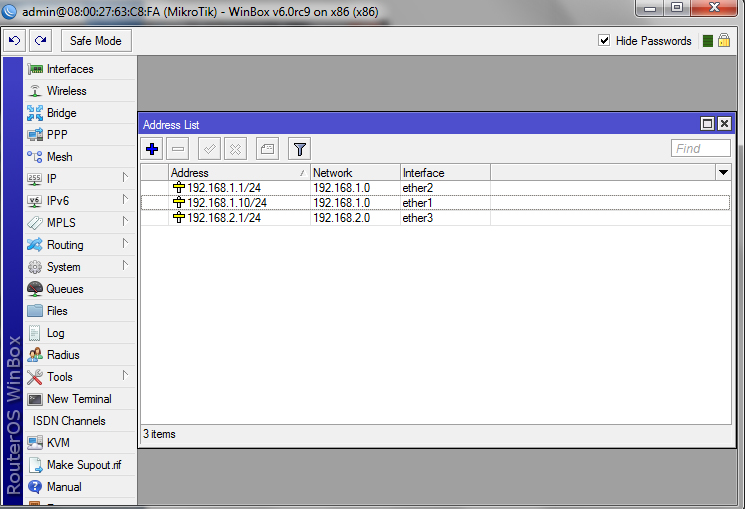745x509 pixels.
Task: Open ISDN Channels
Action: click(79, 421)
